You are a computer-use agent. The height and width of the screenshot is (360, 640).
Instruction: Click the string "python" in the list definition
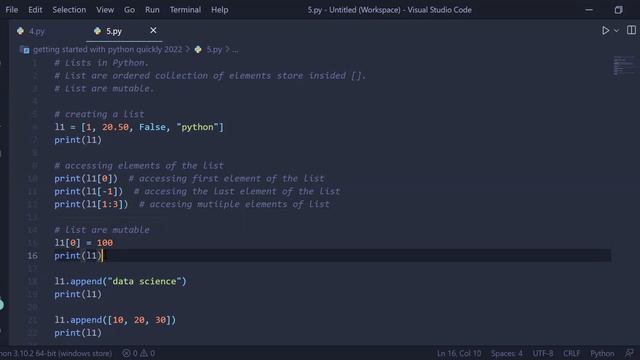point(198,127)
